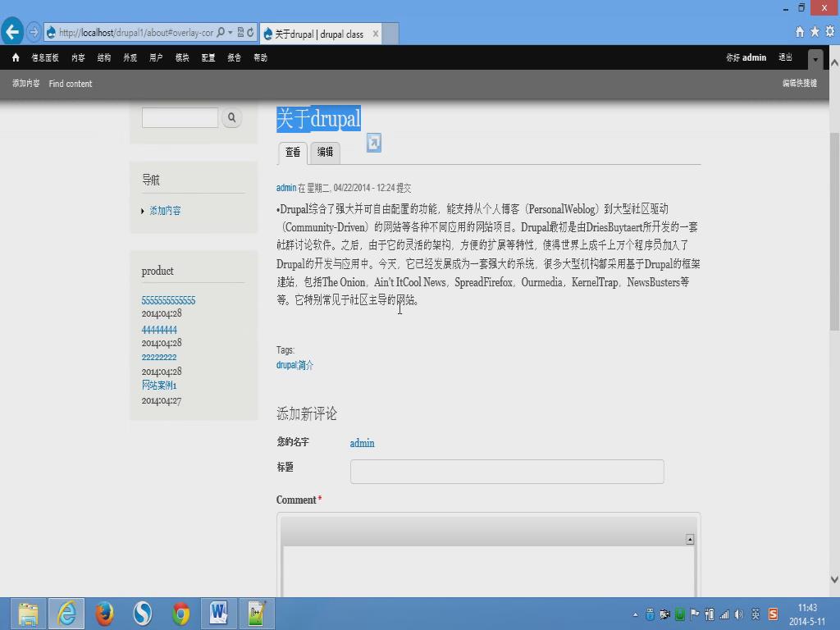This screenshot has height=630, width=840.
Task: Click the scrollbar up arrow
Action: (x=834, y=62)
